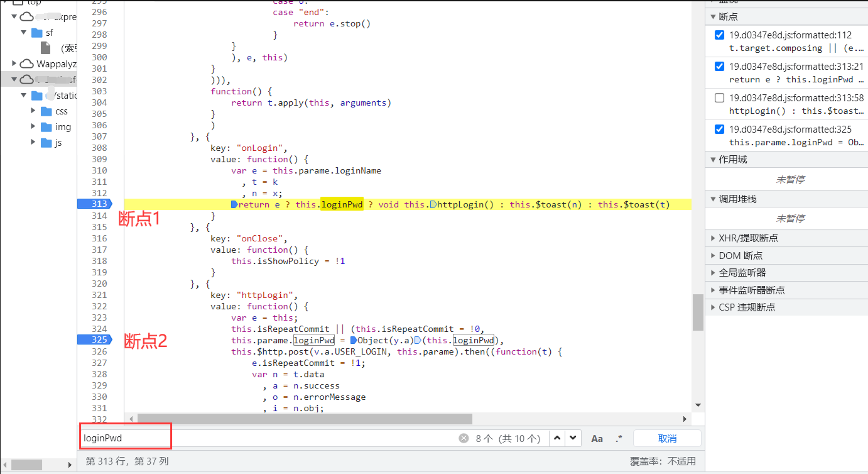Clear the loginPwd search text
This screenshot has height=474, width=868.
464,439
